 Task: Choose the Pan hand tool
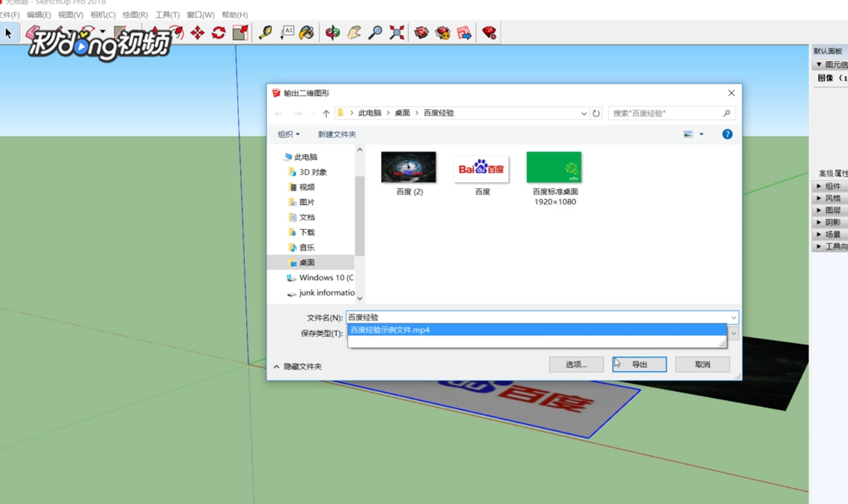coord(353,33)
